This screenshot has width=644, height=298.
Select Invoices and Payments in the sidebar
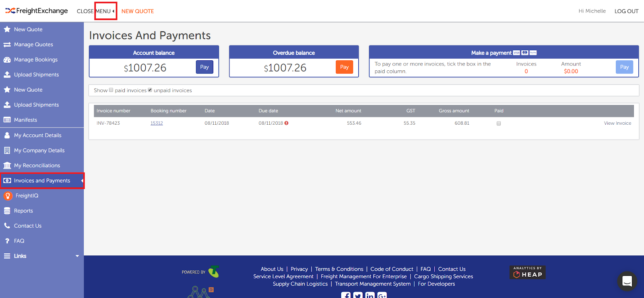point(42,181)
